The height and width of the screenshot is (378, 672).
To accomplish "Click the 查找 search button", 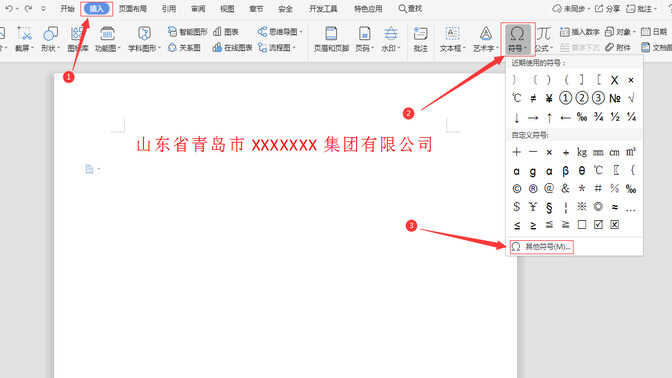I will pos(410,9).
